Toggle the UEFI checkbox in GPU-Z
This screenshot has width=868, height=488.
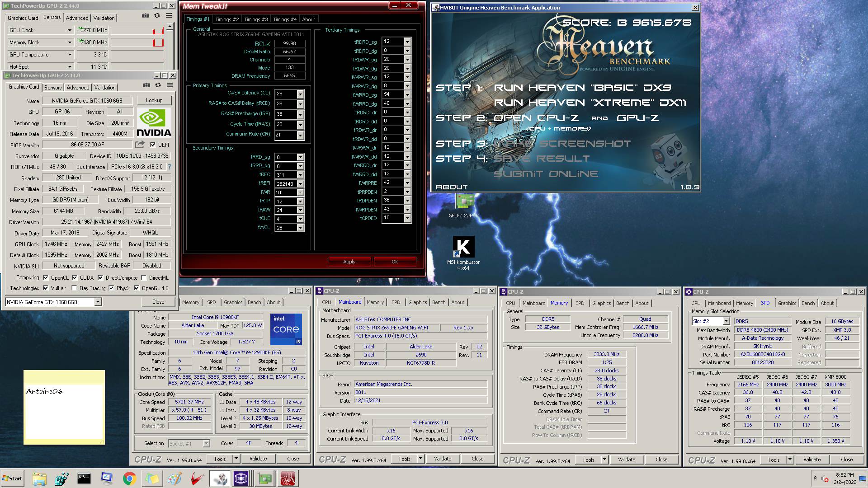[153, 145]
